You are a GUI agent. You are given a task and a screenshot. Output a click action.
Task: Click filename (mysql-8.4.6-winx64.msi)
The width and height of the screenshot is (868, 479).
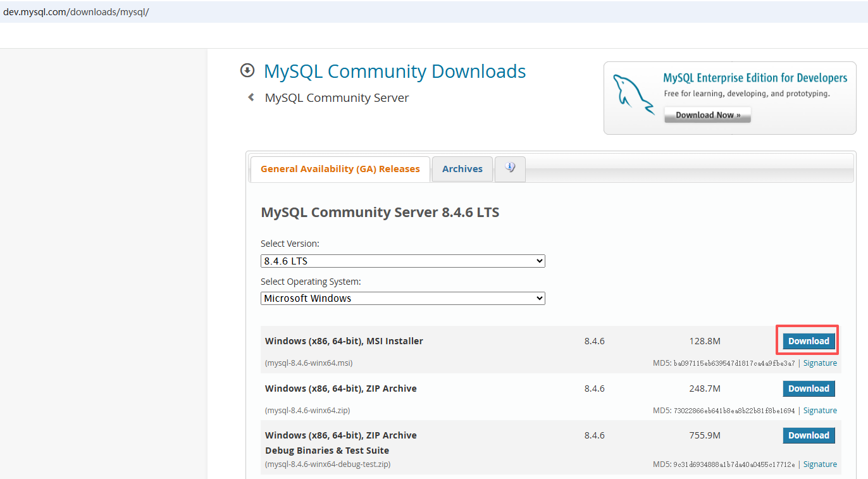pos(309,363)
